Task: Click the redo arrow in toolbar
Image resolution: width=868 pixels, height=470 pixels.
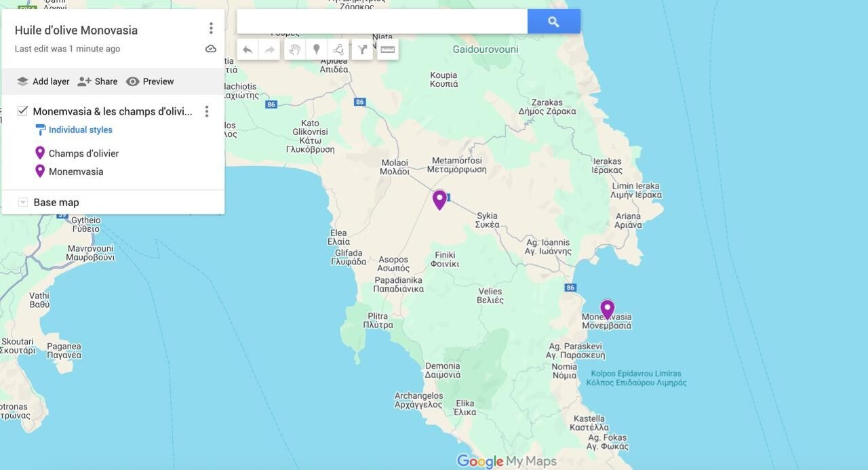Action: click(269, 50)
